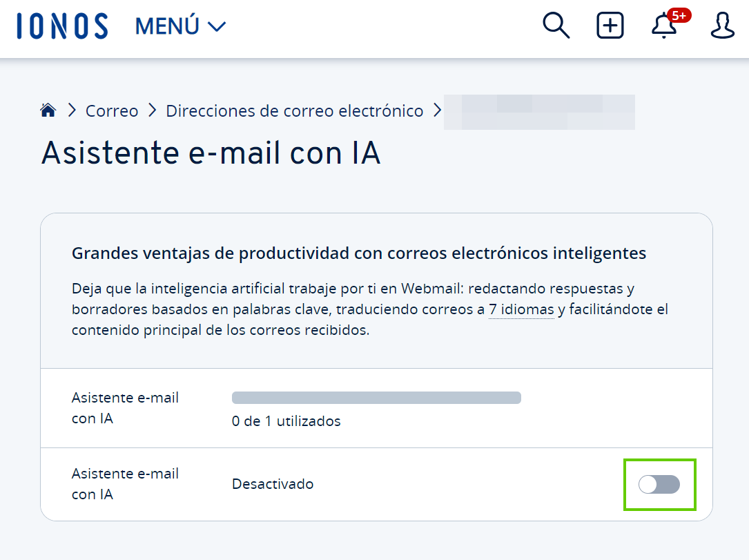
Task: Select the blurred email address breadcrumb
Action: pyautogui.click(x=538, y=112)
